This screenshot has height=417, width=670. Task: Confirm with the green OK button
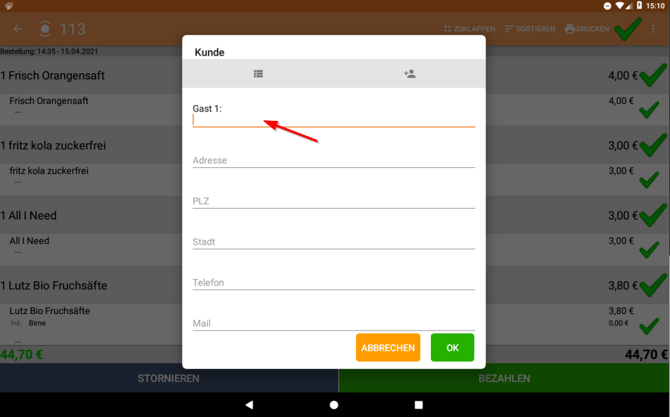(x=453, y=347)
